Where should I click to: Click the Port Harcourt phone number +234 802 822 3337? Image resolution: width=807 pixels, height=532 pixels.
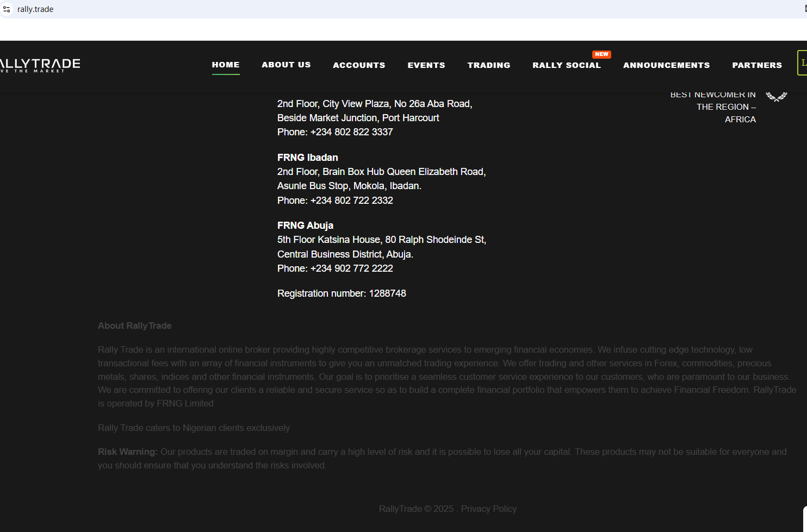(x=352, y=132)
